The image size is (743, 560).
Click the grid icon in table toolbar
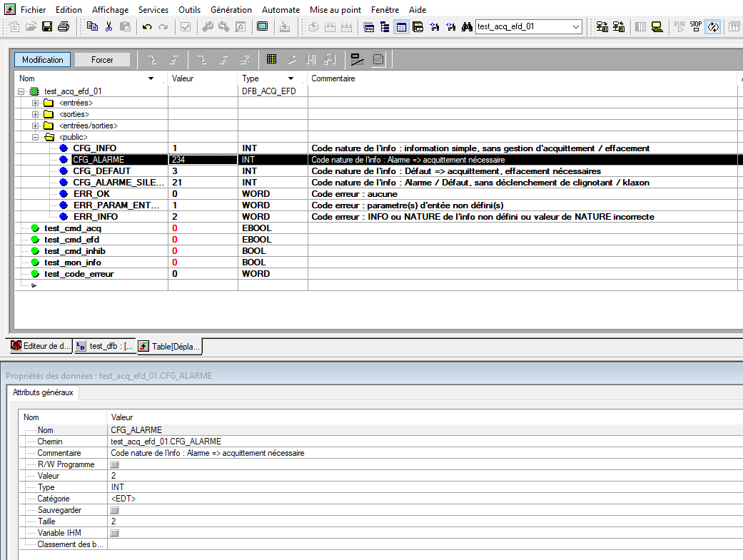[x=272, y=59]
